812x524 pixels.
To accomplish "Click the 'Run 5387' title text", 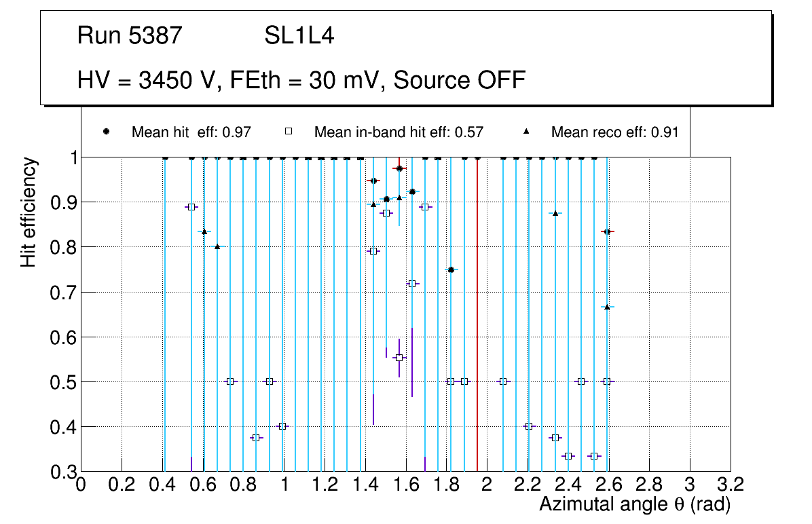I will pyautogui.click(x=130, y=36).
